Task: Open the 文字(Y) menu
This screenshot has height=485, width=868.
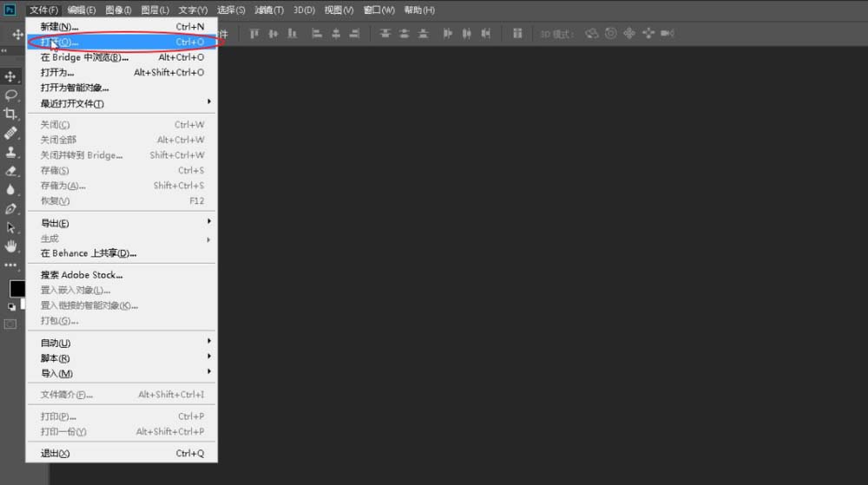Action: tap(193, 10)
